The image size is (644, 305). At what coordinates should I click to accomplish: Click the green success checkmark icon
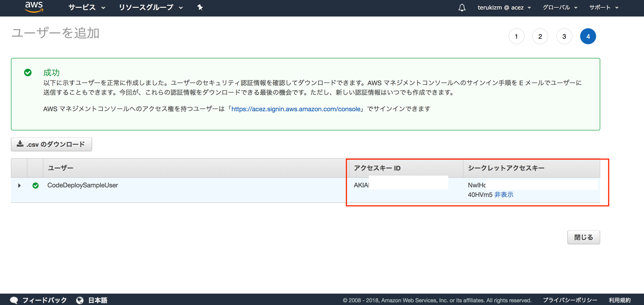[x=28, y=72]
